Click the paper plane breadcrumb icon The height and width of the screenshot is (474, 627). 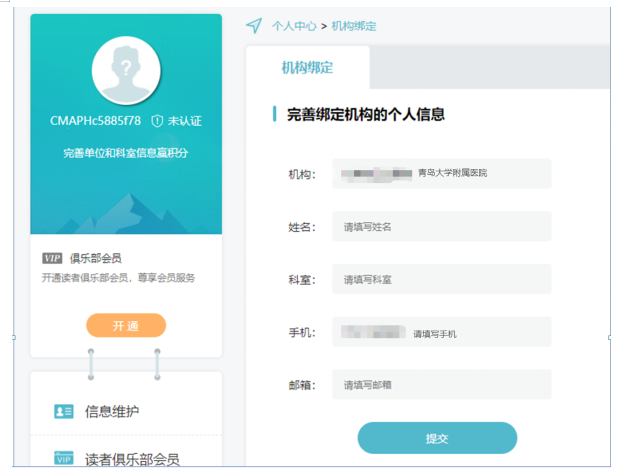pos(254,26)
